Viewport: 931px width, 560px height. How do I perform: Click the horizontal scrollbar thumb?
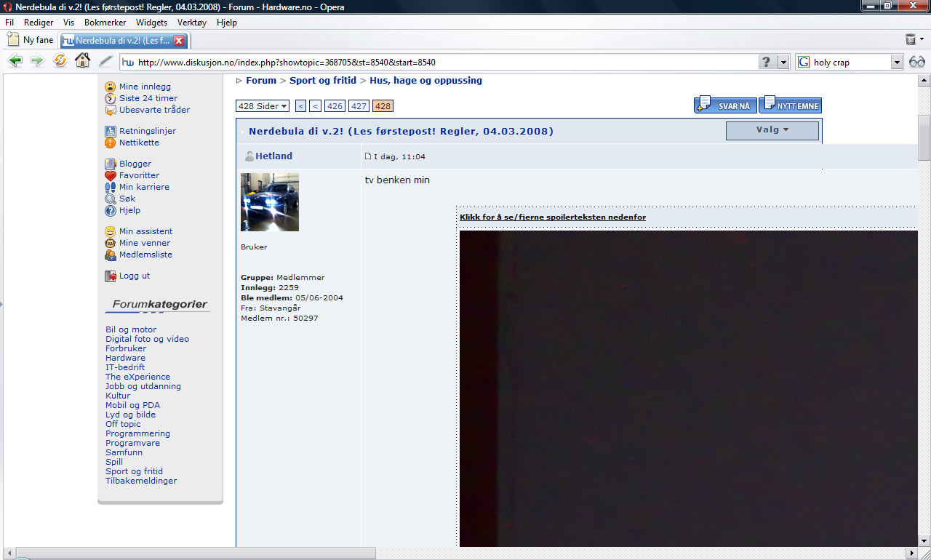click(195, 553)
